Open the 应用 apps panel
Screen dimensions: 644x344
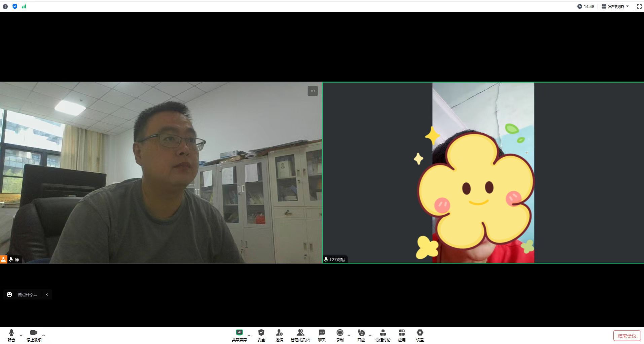tap(402, 335)
